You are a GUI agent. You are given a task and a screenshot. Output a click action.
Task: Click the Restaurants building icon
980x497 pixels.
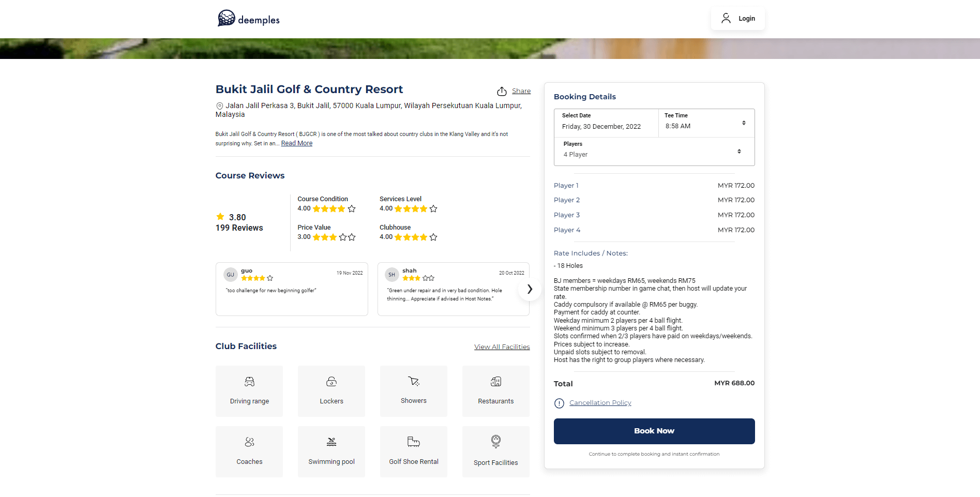tap(496, 382)
